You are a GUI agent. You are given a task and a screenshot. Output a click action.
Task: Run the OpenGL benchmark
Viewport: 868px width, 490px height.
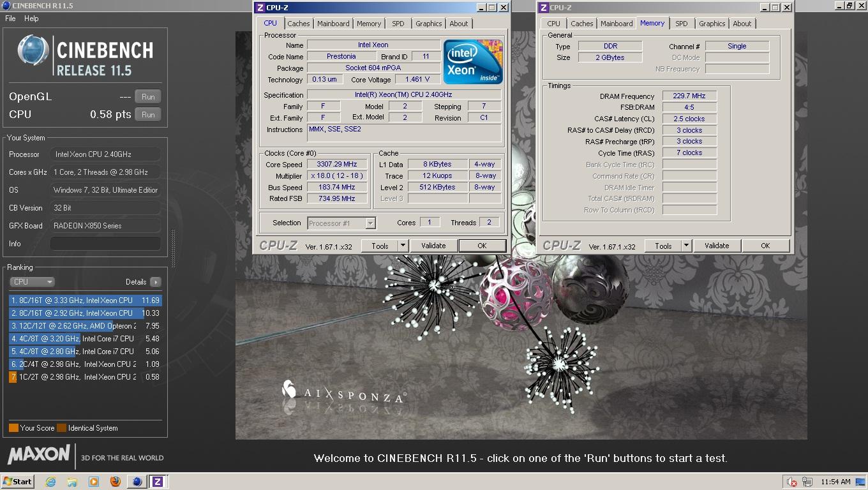pos(148,97)
